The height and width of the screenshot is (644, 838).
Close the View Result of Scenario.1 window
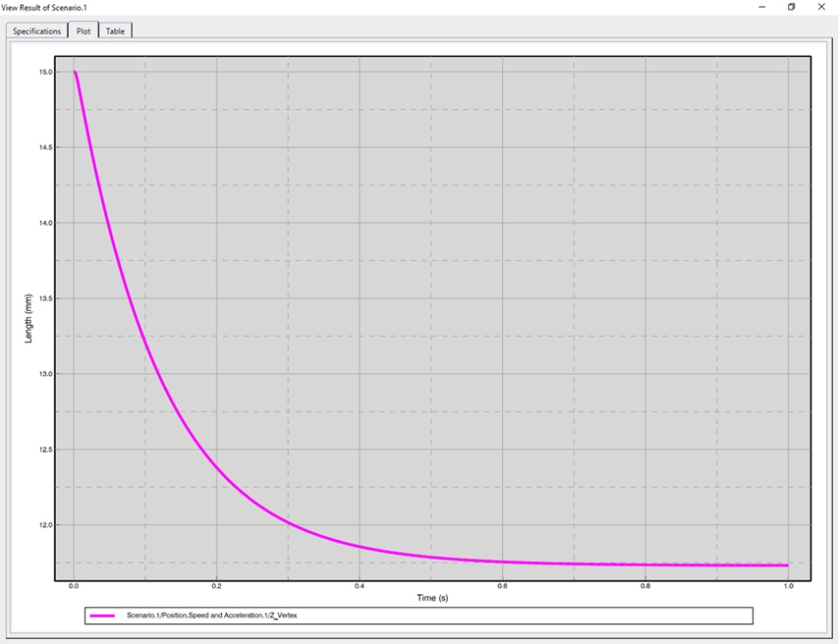(821, 7)
